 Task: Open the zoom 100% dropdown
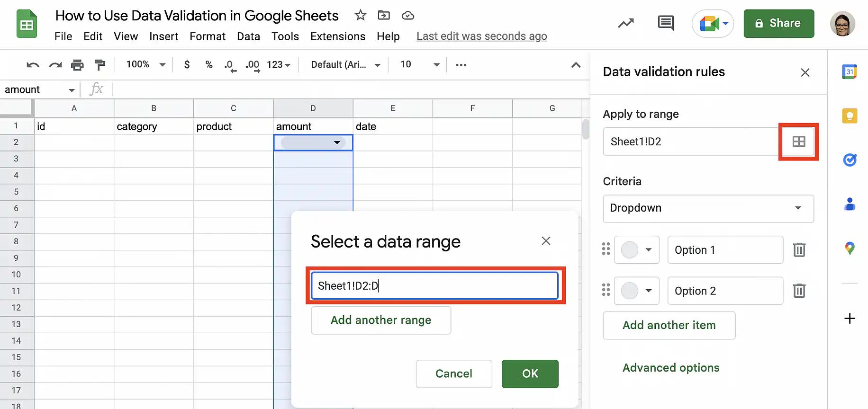point(145,64)
